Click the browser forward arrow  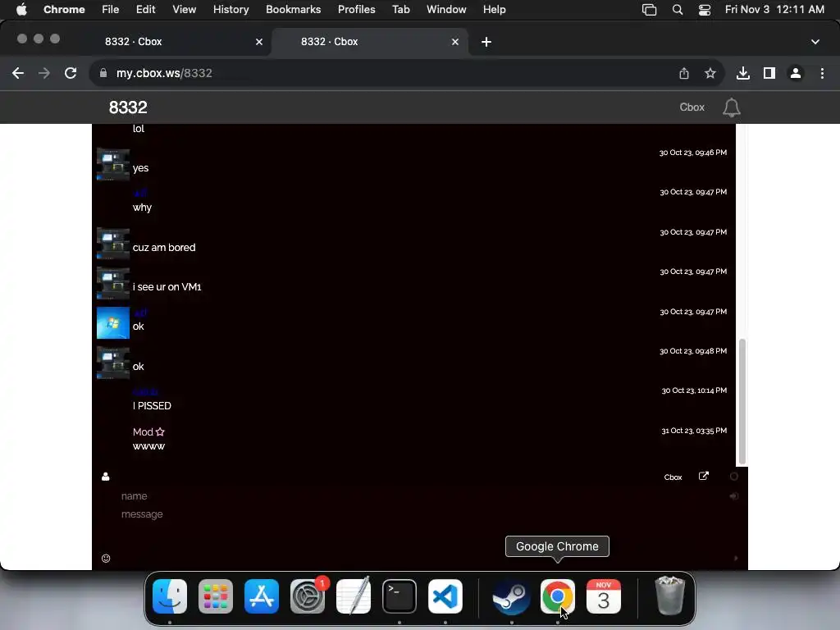(x=44, y=73)
